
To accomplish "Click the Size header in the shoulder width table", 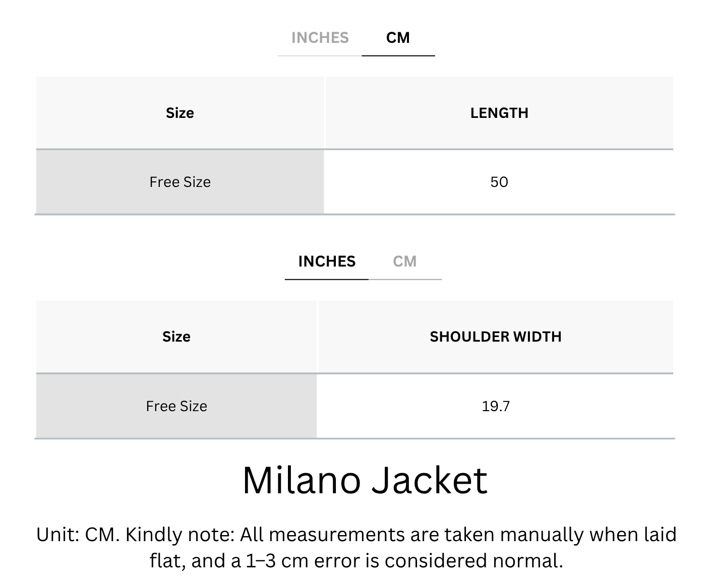I will (176, 337).
